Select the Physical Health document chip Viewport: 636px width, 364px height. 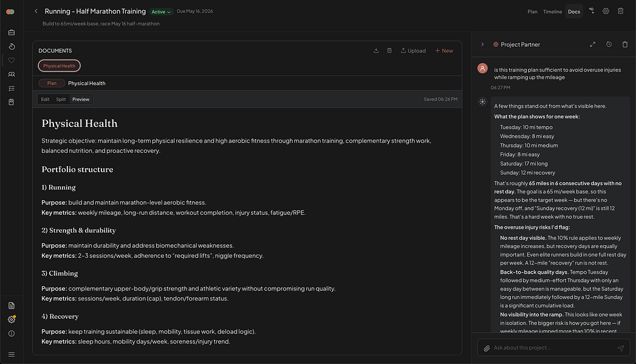[59, 66]
